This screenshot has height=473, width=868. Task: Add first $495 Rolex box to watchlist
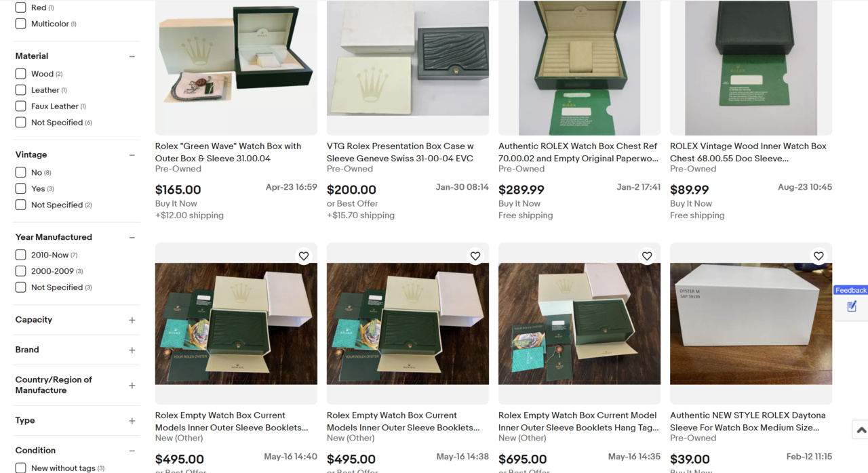[x=304, y=256]
